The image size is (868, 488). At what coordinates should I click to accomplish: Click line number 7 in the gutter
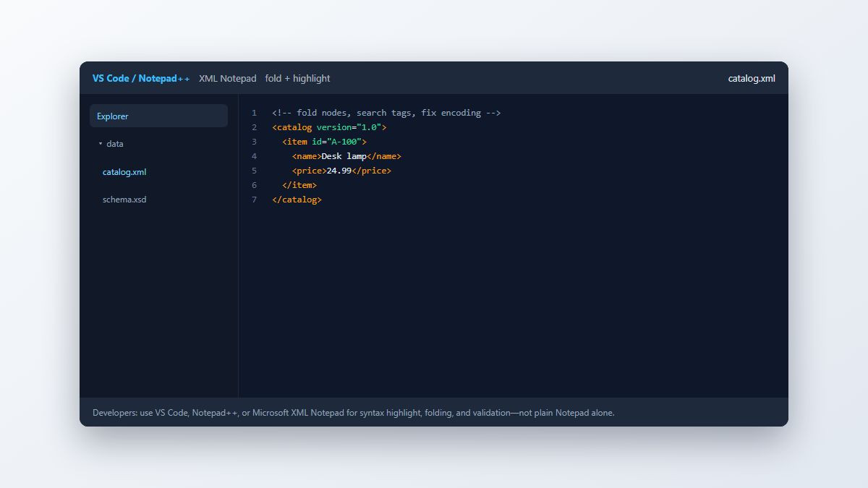coord(254,200)
